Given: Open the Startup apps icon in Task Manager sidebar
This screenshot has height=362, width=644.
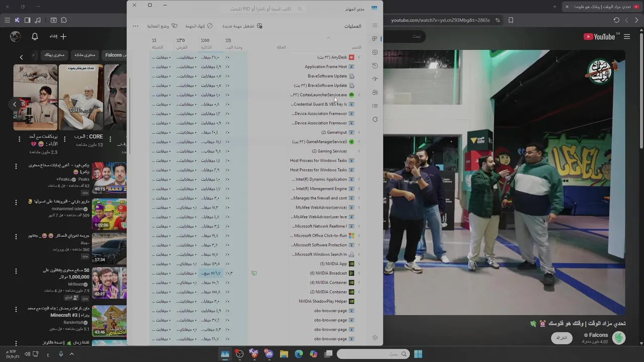Looking at the screenshot, I should tap(375, 79).
